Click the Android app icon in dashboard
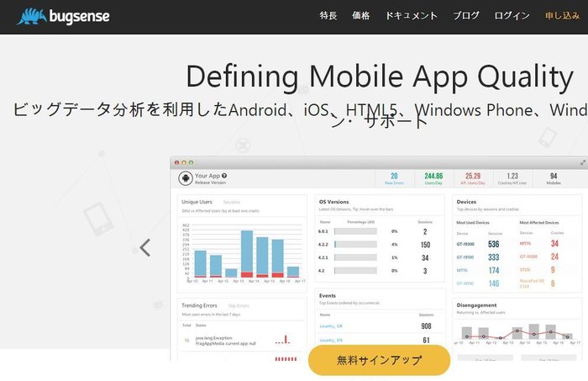Image resolution: width=588 pixels, height=381 pixels. (x=186, y=178)
